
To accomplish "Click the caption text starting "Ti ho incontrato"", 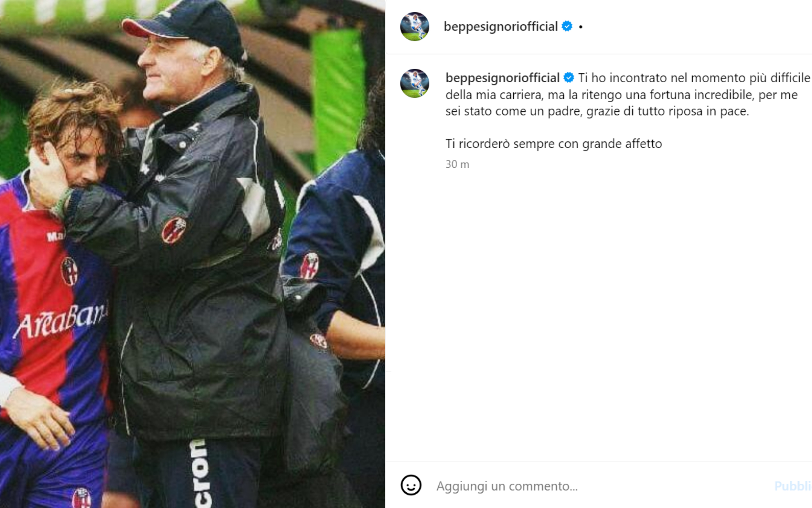I will pos(628,94).
